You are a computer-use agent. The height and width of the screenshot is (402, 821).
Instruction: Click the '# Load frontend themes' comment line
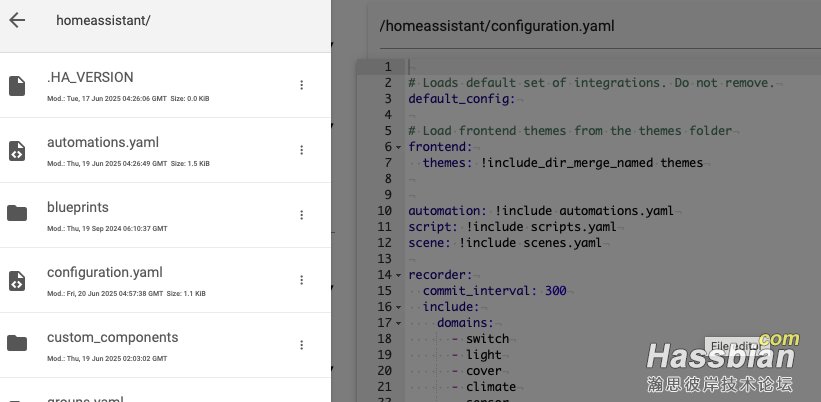click(x=570, y=131)
